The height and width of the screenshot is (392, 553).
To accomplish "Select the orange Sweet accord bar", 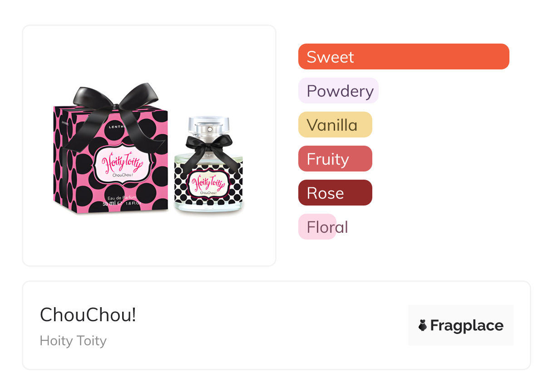I will click(x=403, y=57).
